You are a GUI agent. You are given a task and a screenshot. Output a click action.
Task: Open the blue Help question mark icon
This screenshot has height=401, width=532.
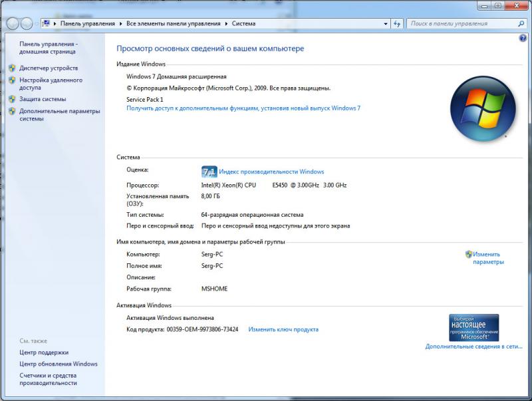[523, 38]
